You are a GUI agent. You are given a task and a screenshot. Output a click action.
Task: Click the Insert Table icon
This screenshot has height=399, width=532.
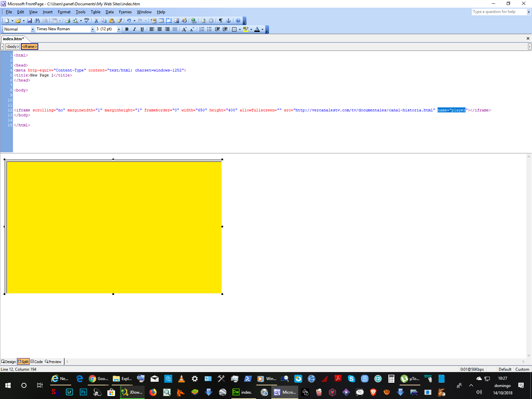pos(161,21)
